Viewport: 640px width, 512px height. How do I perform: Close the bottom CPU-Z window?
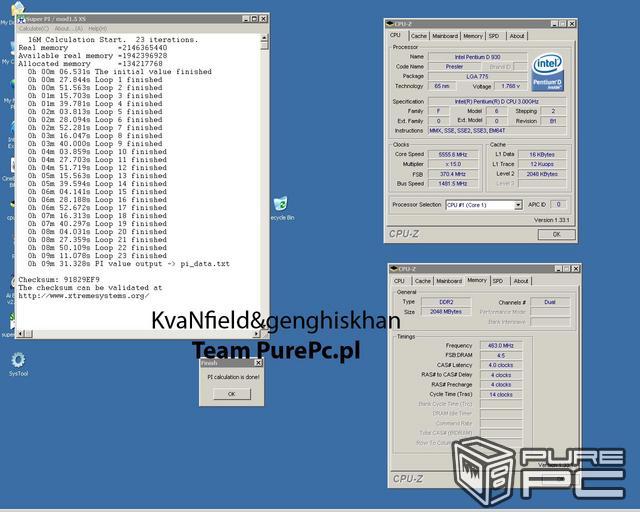(x=576, y=269)
